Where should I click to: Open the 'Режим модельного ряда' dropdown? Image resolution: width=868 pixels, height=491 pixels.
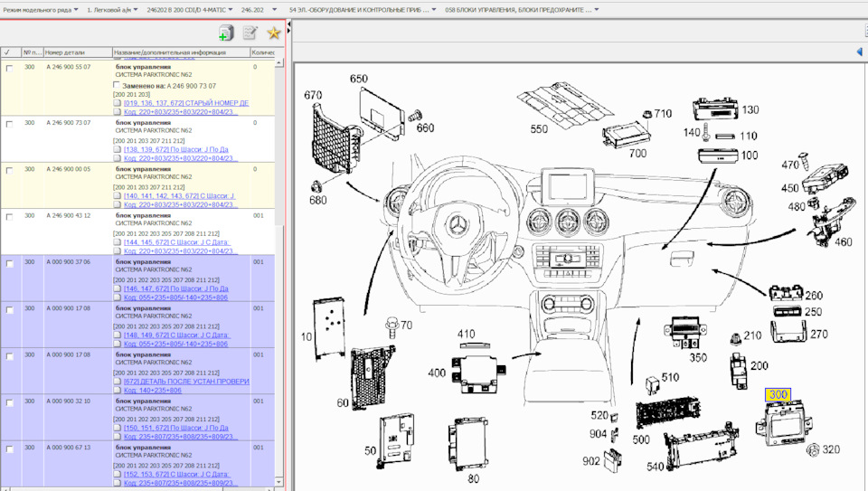tap(40, 10)
